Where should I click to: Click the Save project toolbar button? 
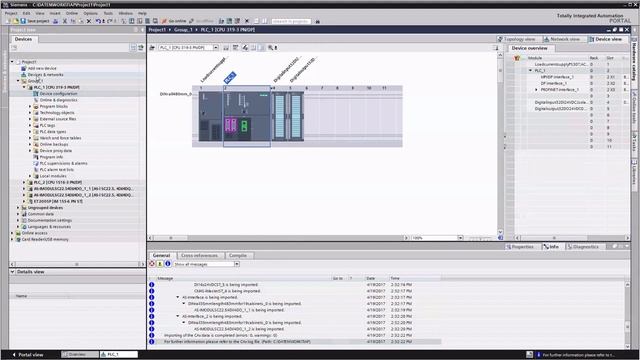point(35,21)
